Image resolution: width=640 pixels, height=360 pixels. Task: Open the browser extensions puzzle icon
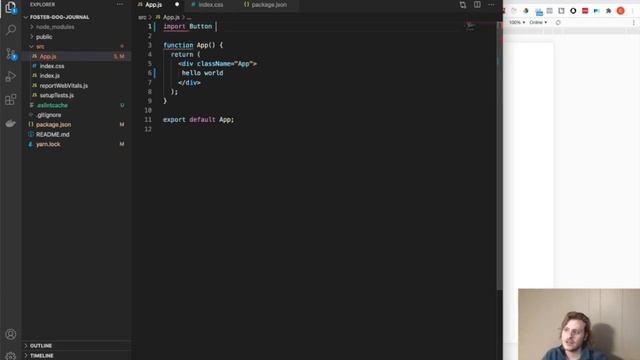[609, 11]
